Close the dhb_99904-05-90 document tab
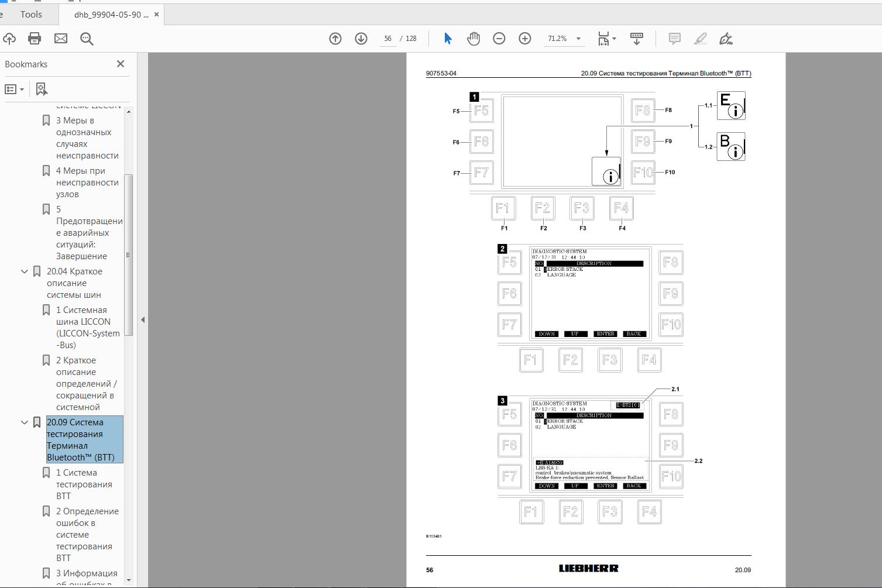Screen dimensions: 882x588 [156, 15]
